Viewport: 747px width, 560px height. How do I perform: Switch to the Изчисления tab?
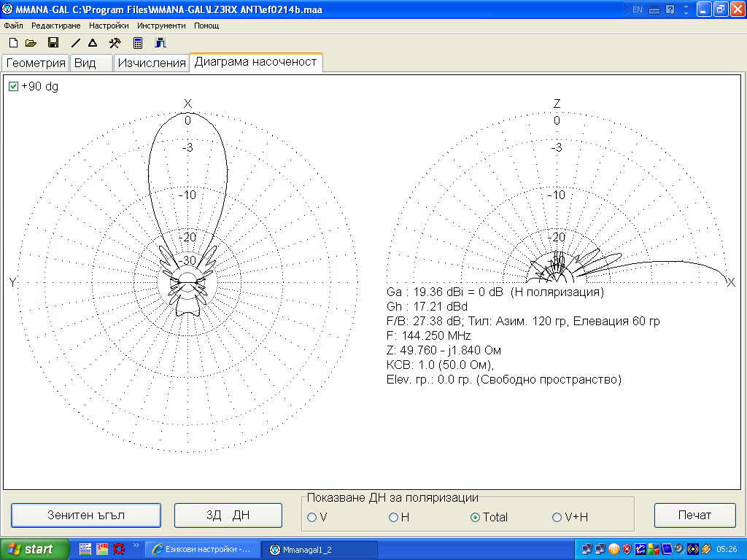(x=152, y=63)
